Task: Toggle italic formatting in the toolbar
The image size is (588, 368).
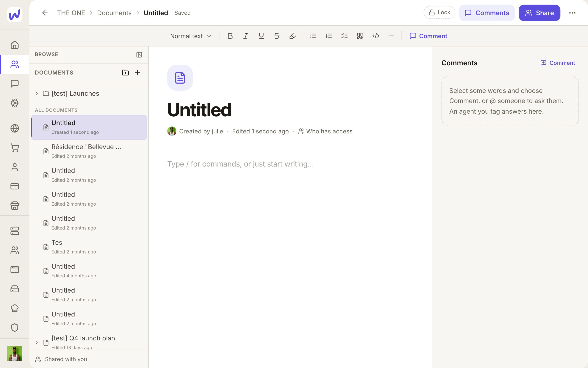Action: (x=245, y=36)
